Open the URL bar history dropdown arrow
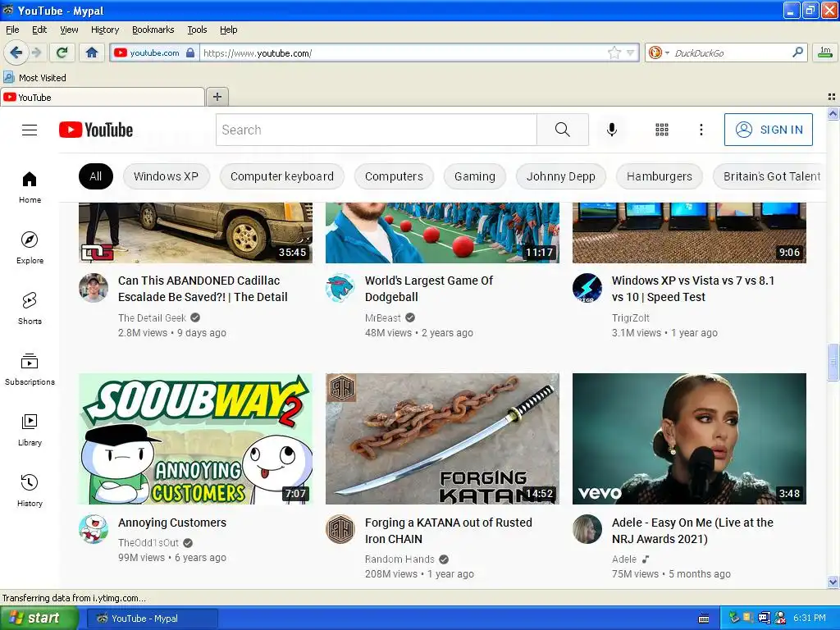The width and height of the screenshot is (840, 630). [631, 52]
